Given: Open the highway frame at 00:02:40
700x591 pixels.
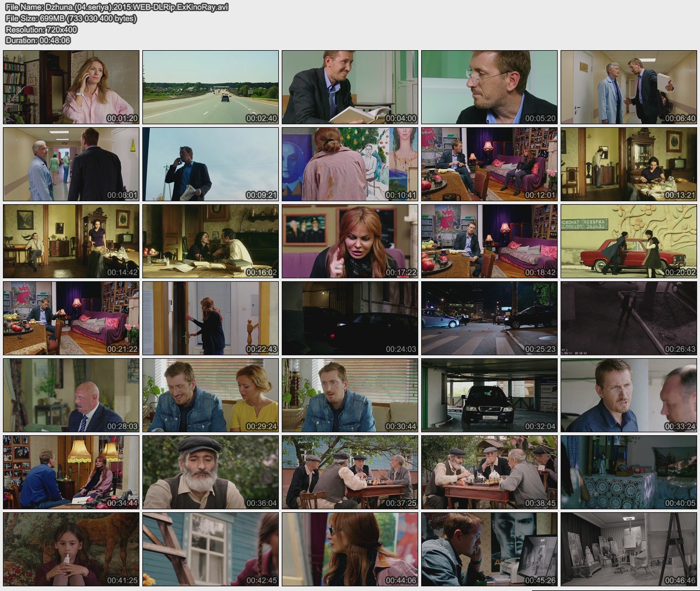Looking at the screenshot, I should pos(211,87).
